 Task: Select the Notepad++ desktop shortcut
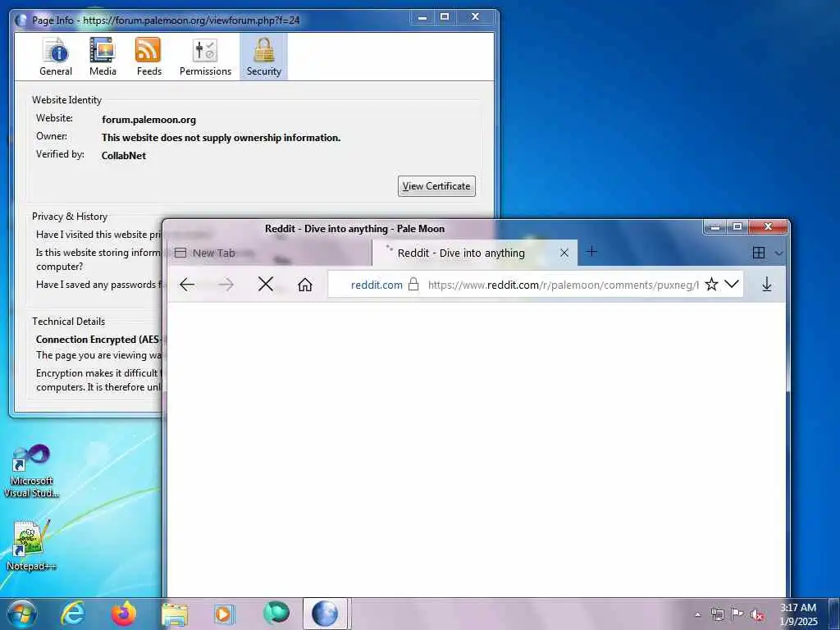coord(31,545)
